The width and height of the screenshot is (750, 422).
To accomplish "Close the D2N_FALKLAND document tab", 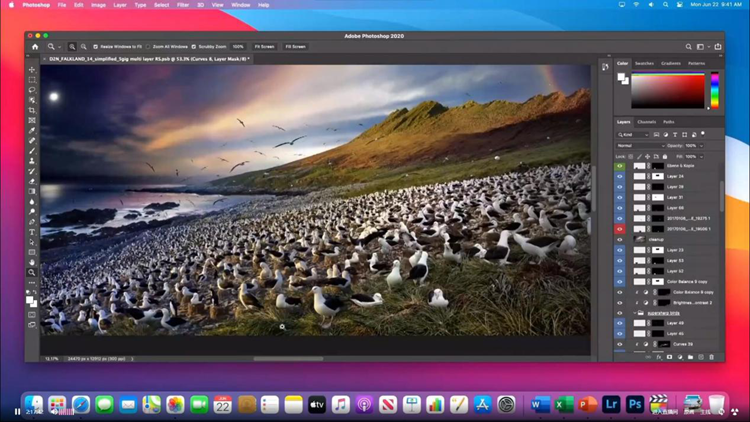I will click(x=44, y=59).
